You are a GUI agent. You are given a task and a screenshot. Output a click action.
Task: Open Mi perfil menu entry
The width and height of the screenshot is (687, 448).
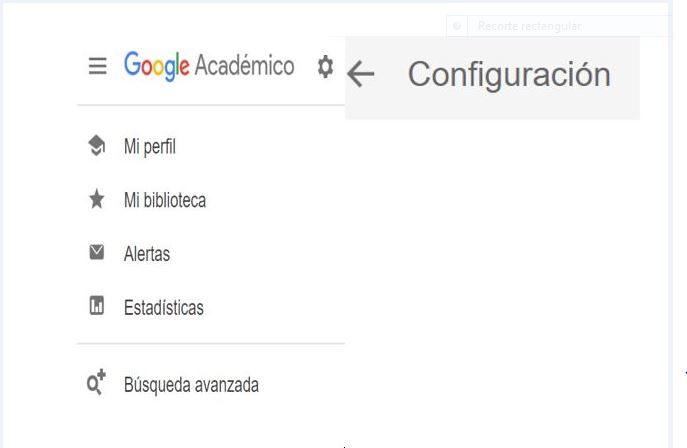pyautogui.click(x=150, y=146)
